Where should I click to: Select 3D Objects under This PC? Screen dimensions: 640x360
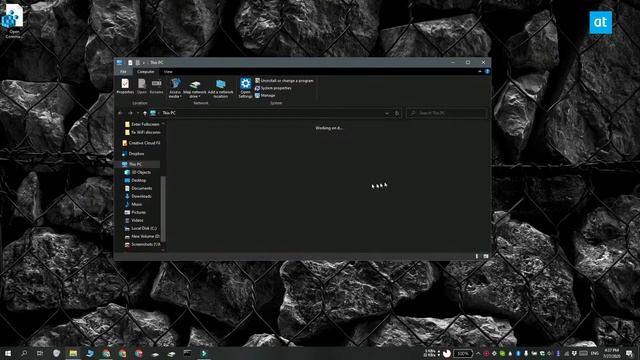tap(138, 172)
